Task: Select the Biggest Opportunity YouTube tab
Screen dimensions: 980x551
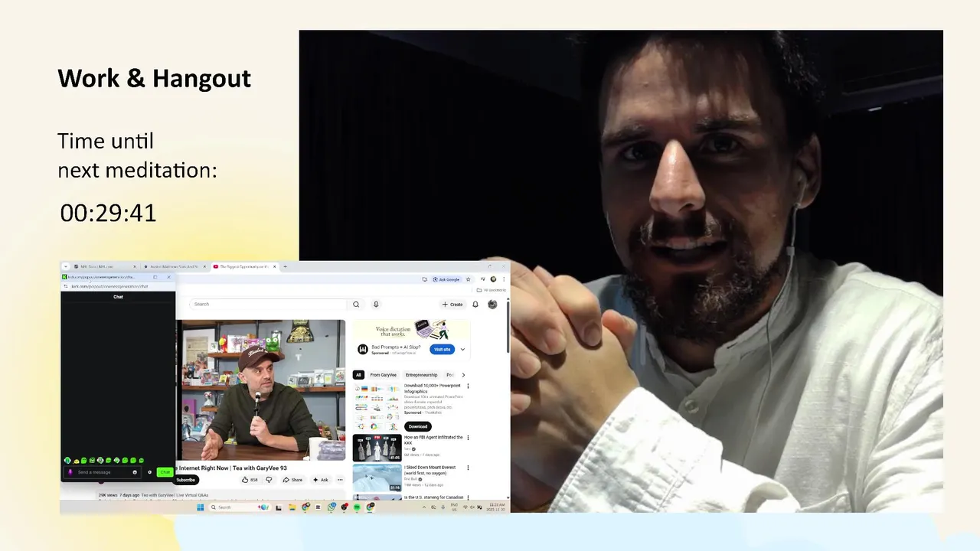Action: [x=246, y=266]
